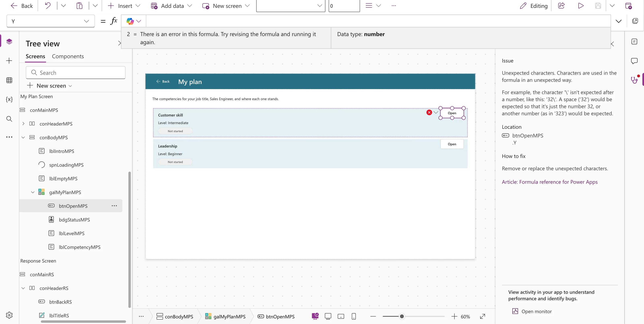Select lblCompetencyMPS in tree view

[79, 247]
